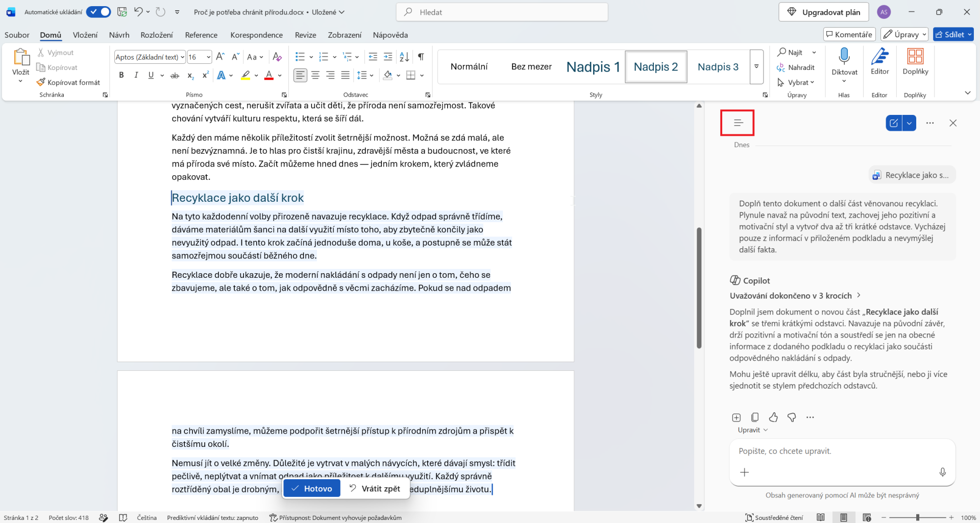Click Nahradit replace button
The height and width of the screenshot is (523, 980).
[796, 67]
